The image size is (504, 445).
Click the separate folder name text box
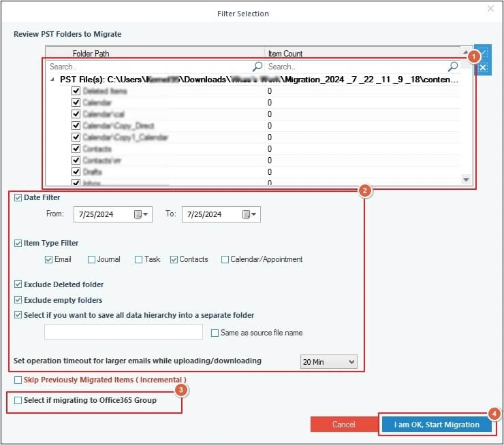pyautogui.click(x=123, y=331)
